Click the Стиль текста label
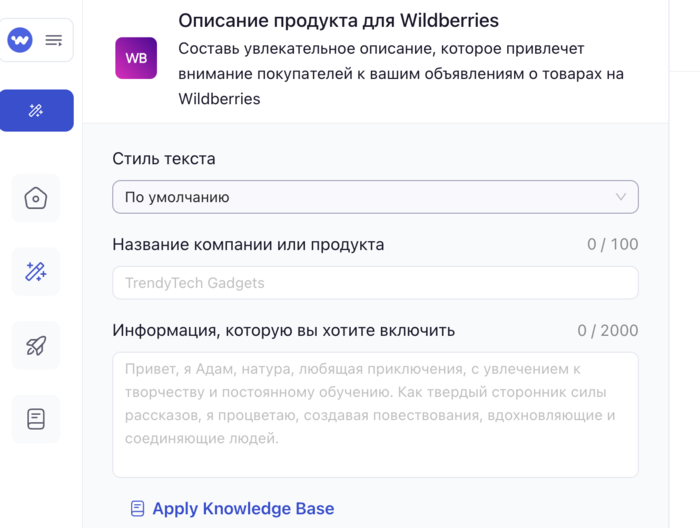 (x=163, y=159)
